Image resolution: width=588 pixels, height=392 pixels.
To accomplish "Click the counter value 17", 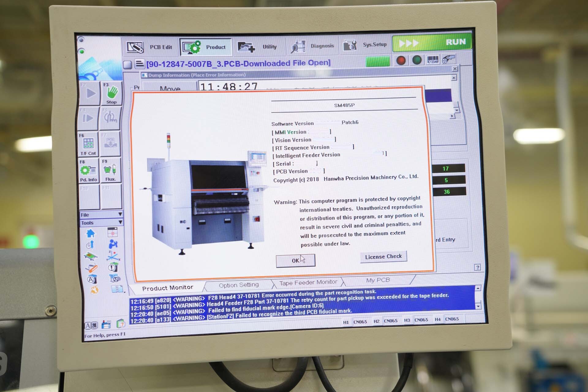I will pos(448,168).
